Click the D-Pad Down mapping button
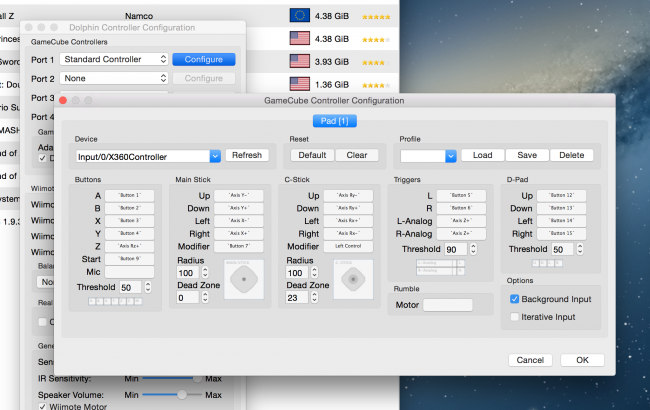 562,208
